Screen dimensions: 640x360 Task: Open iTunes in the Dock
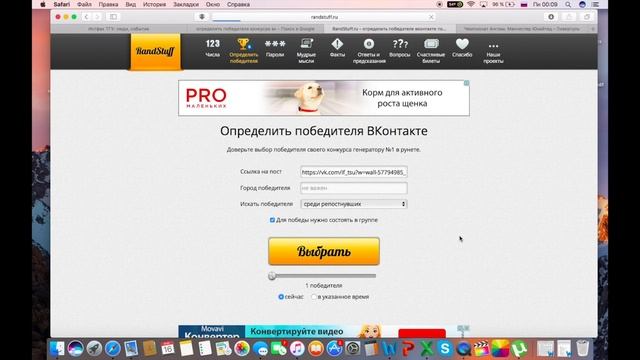(297, 349)
